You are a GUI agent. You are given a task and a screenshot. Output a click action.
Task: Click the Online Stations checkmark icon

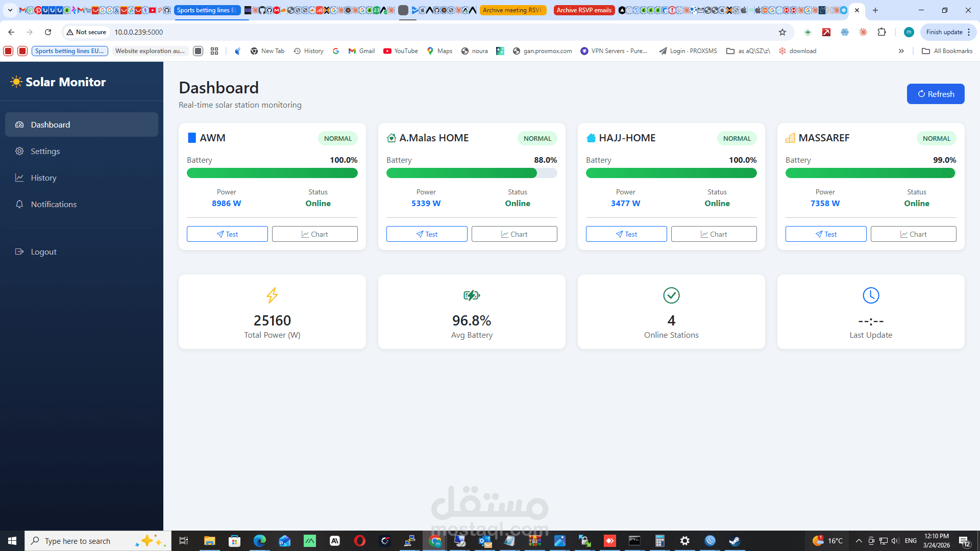click(671, 295)
